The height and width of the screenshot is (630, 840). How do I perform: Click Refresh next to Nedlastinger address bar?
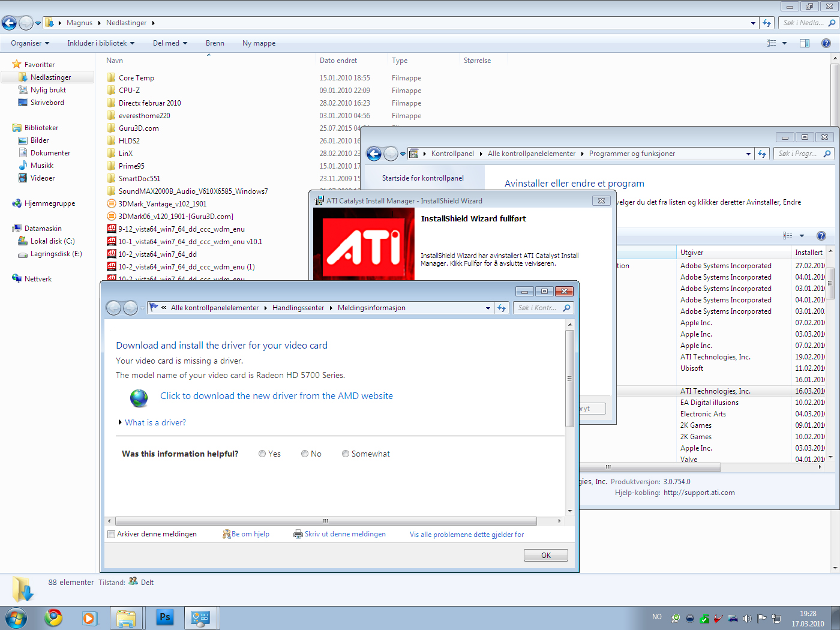[x=767, y=23]
